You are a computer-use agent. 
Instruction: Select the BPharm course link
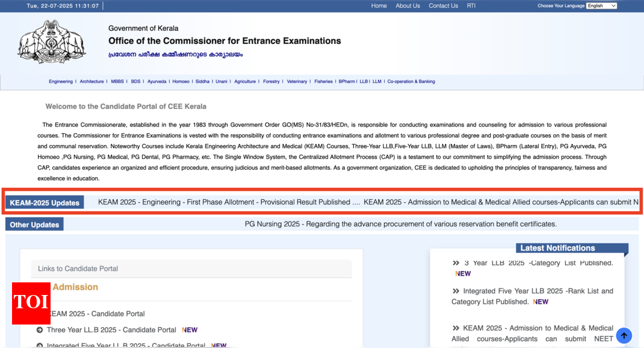click(347, 81)
